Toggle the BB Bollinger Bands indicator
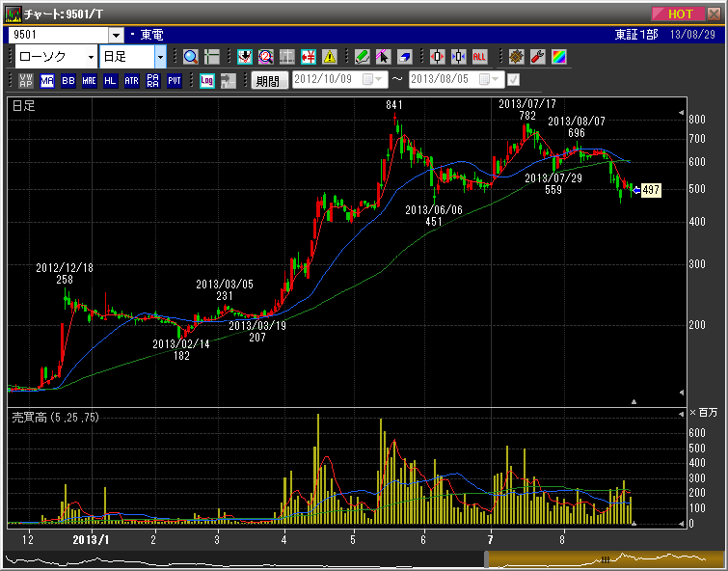 (x=67, y=81)
